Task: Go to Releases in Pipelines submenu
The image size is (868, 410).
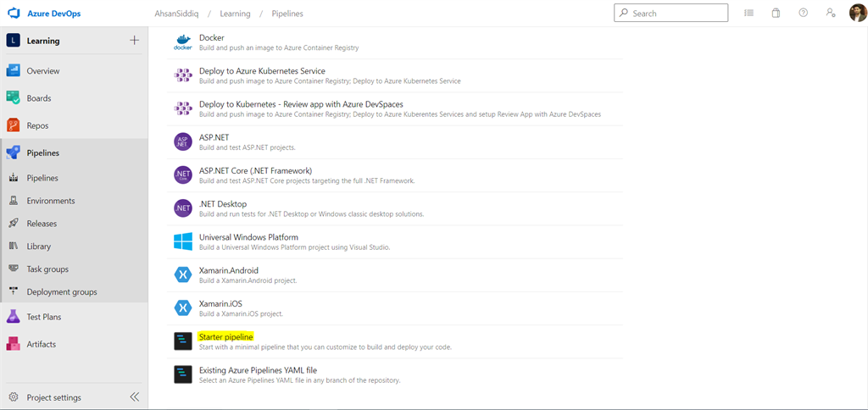Action: [x=42, y=224]
